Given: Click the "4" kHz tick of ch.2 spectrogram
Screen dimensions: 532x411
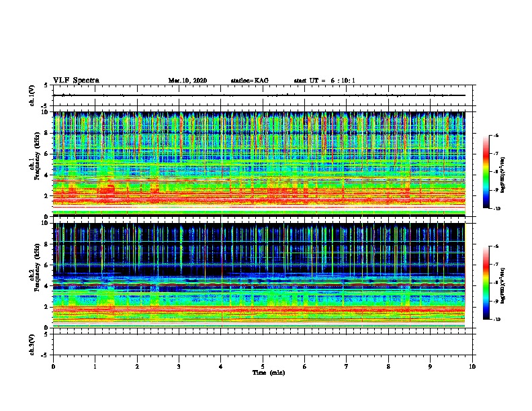Looking at the screenshot, I should (x=46, y=286).
